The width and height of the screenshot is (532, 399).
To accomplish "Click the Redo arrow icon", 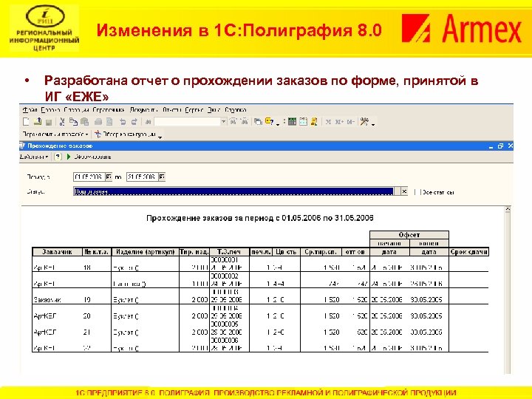I will click(x=134, y=122).
